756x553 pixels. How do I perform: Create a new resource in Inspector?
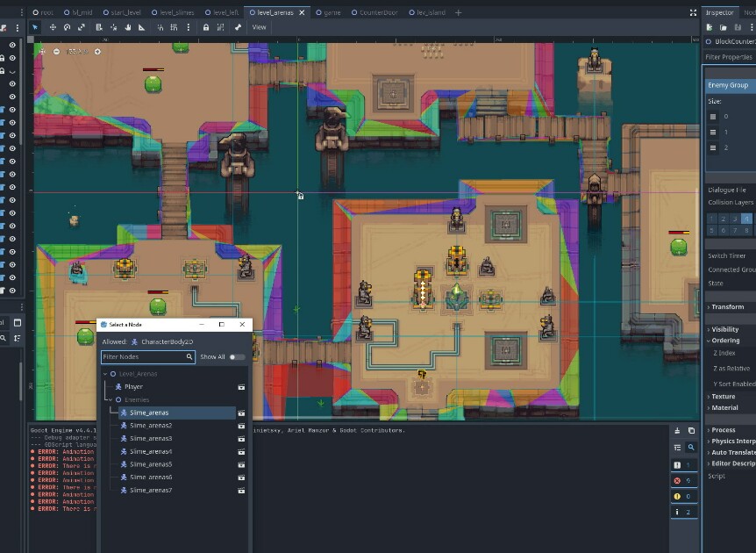(x=710, y=27)
